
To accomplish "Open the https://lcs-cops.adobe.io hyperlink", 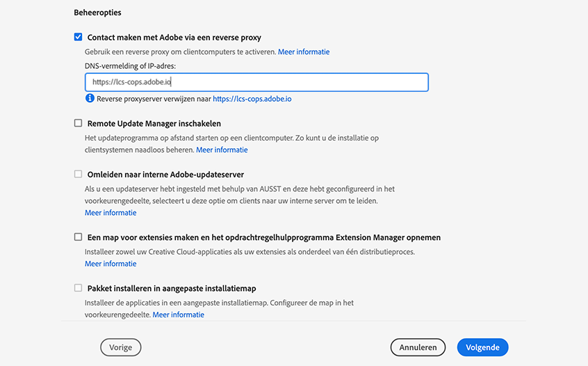I will 252,99.
